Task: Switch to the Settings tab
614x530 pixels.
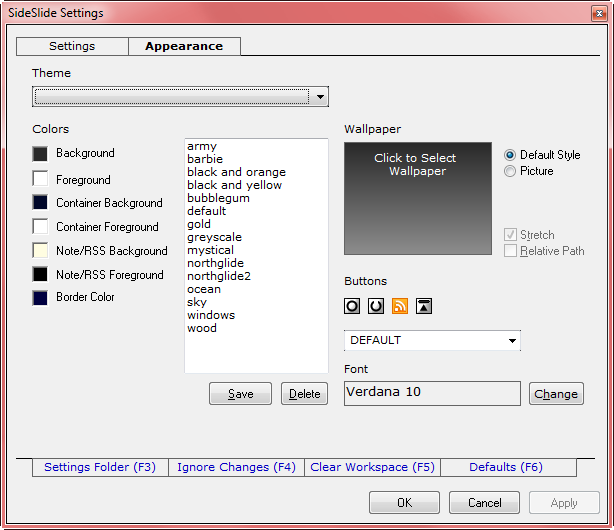Action: (72, 46)
